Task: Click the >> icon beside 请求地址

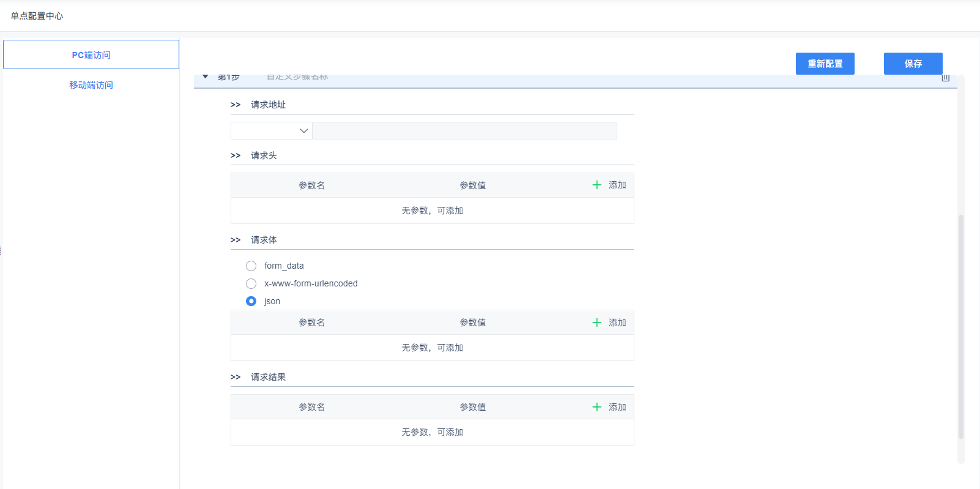Action: [236, 105]
